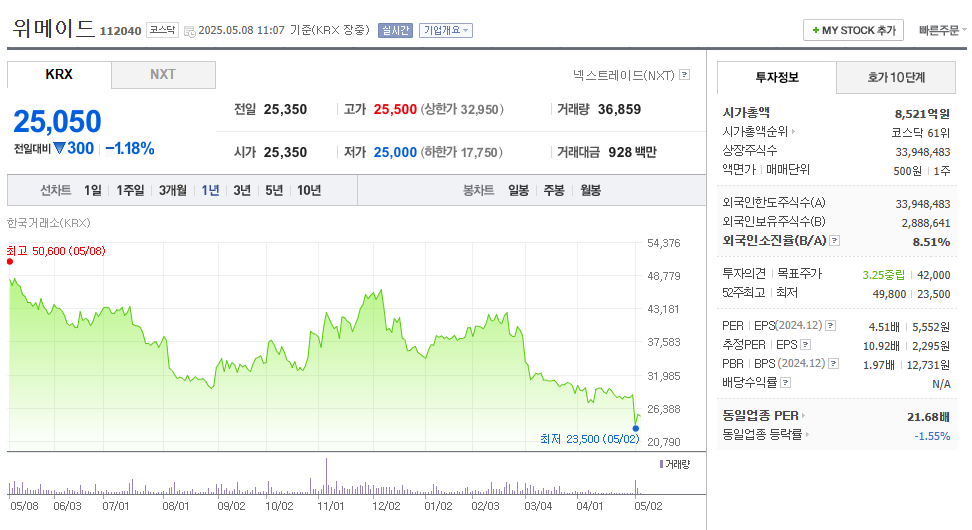972x530 pixels.
Task: Expand the 빠른주문 dropdown
Action: (x=942, y=30)
